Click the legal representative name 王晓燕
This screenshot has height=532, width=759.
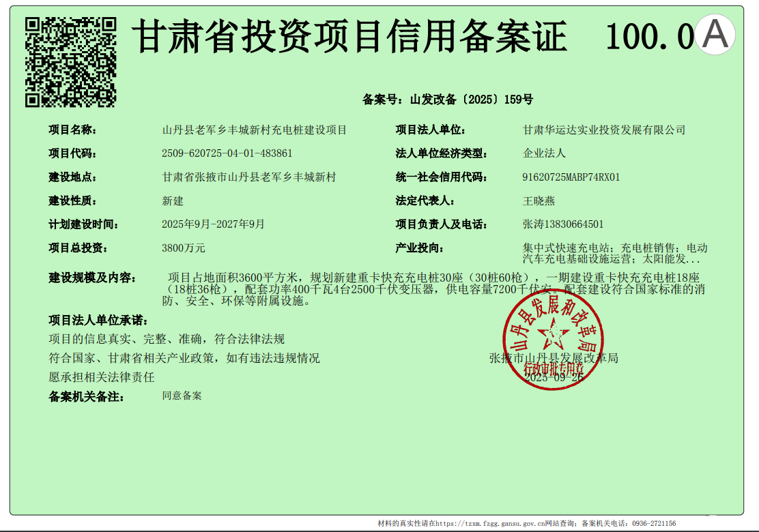(539, 201)
